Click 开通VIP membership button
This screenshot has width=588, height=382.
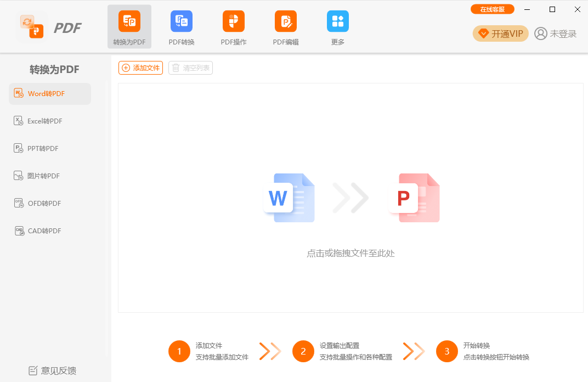click(x=500, y=33)
